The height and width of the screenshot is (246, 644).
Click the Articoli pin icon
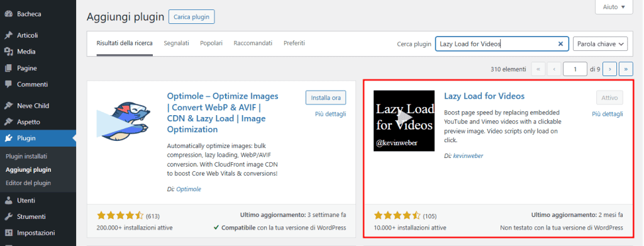point(8,35)
